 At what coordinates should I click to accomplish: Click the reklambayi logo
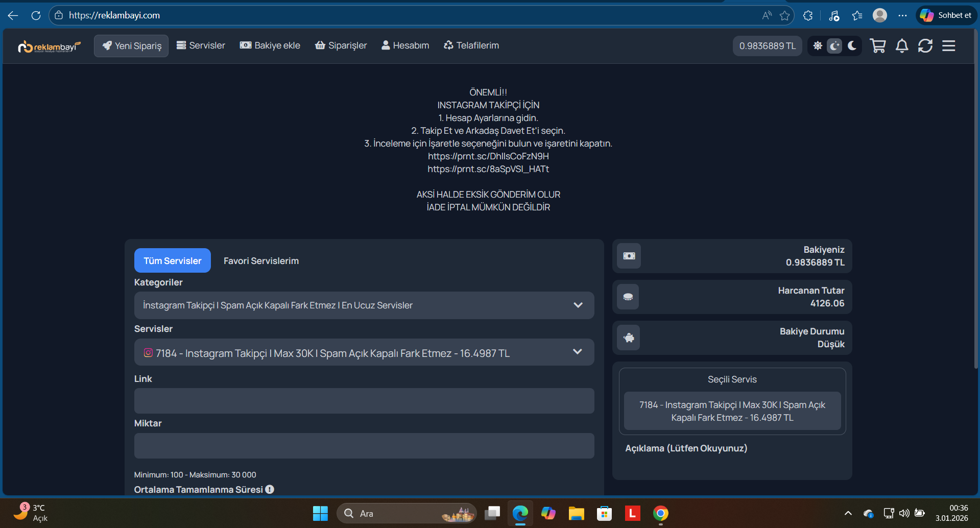49,46
